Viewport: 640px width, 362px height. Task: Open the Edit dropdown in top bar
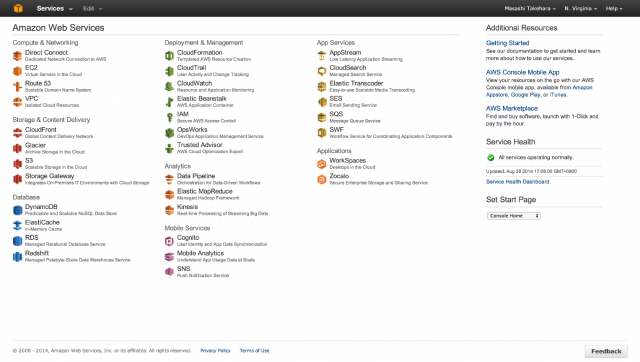click(x=93, y=8)
